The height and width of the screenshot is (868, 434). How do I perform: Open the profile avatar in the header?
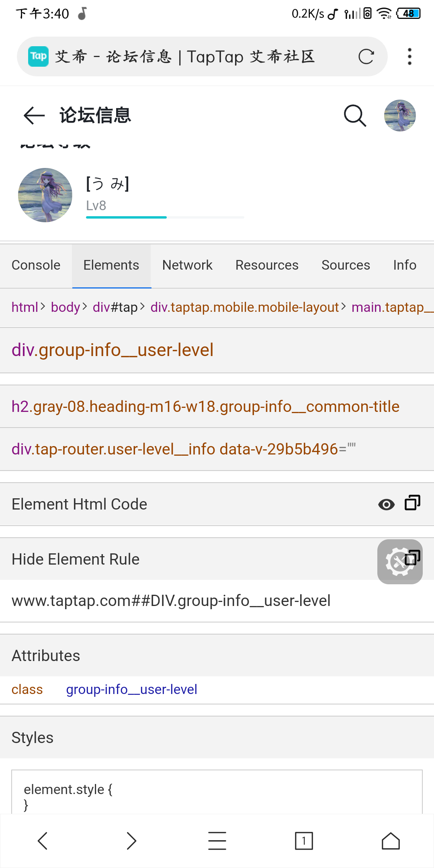pyautogui.click(x=400, y=116)
